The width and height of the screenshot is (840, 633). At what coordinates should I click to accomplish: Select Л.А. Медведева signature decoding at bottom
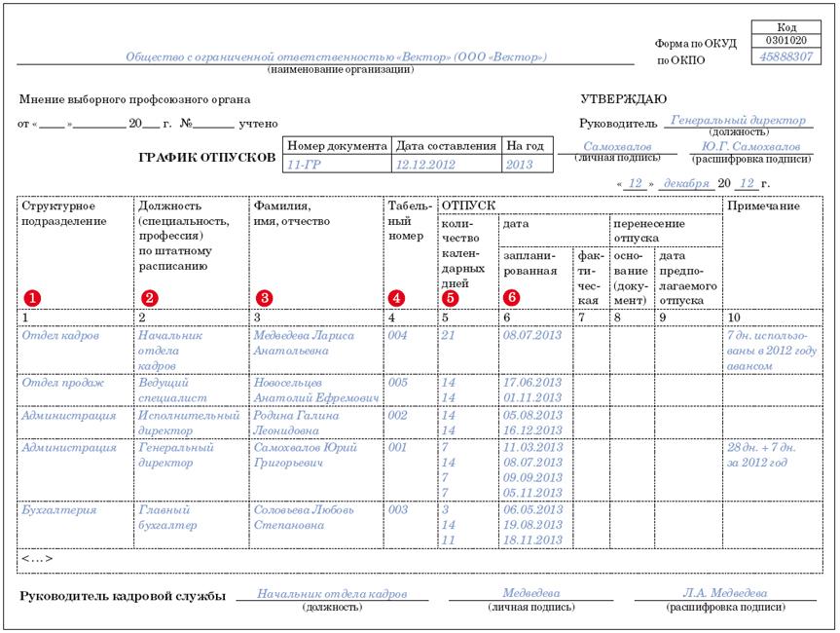click(x=725, y=593)
